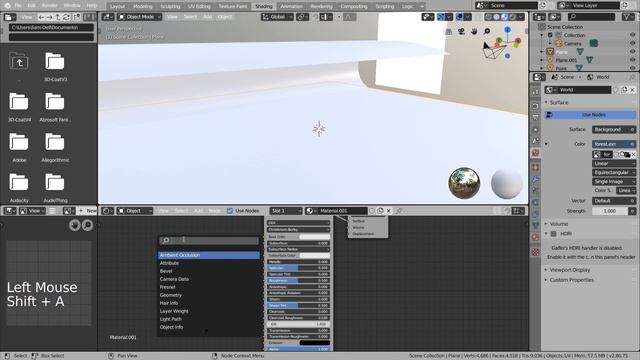Click the Use Nodes button in World properties
Viewport: 640px width, 360px height.
(x=590, y=115)
